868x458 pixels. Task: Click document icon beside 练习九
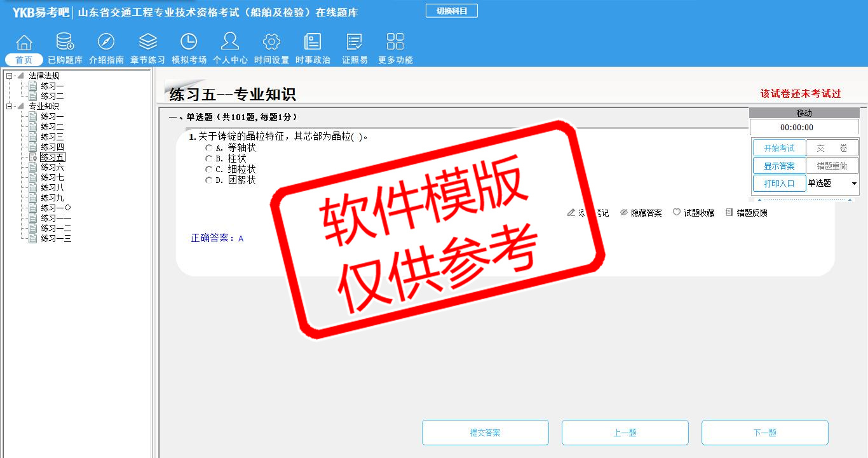click(32, 198)
